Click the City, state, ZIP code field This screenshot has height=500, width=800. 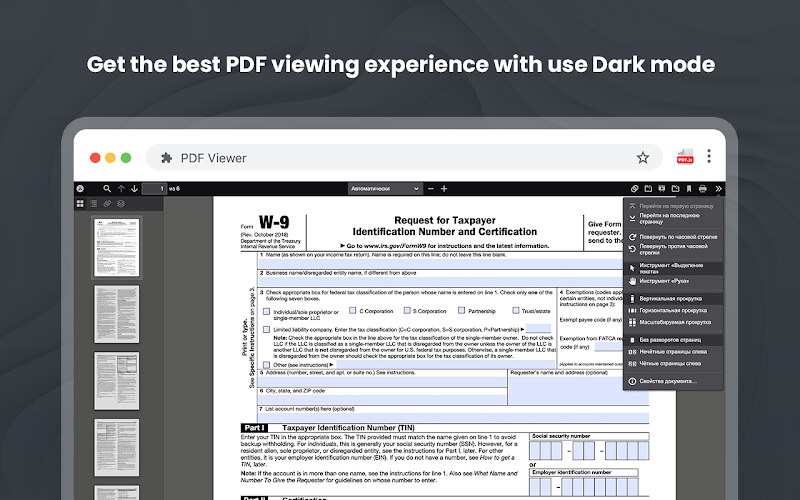[382, 399]
